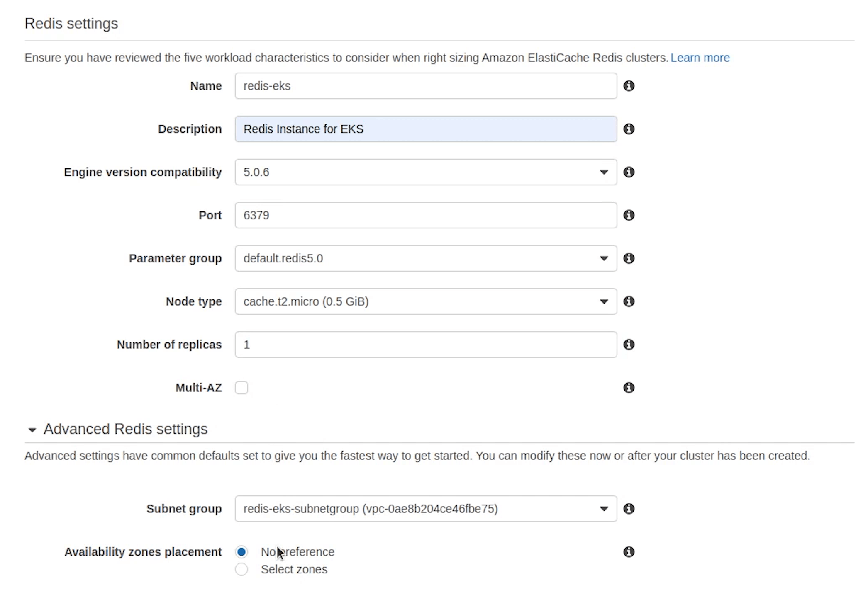Screen dimensions: 868x607
Task: Click info icon next to Node type
Action: [629, 301]
